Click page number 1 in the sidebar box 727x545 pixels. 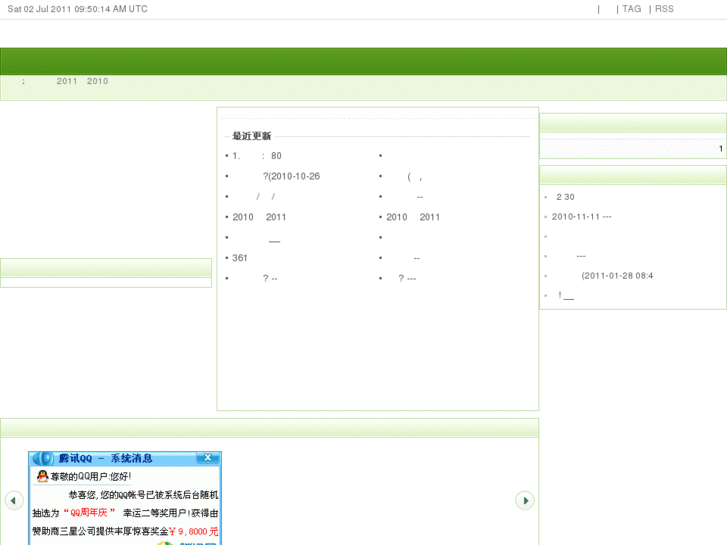(721, 148)
